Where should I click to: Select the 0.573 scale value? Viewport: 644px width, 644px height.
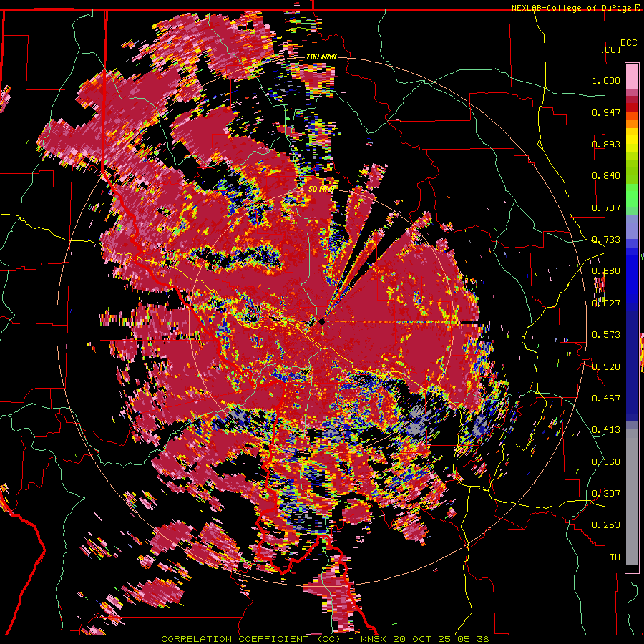click(x=606, y=335)
